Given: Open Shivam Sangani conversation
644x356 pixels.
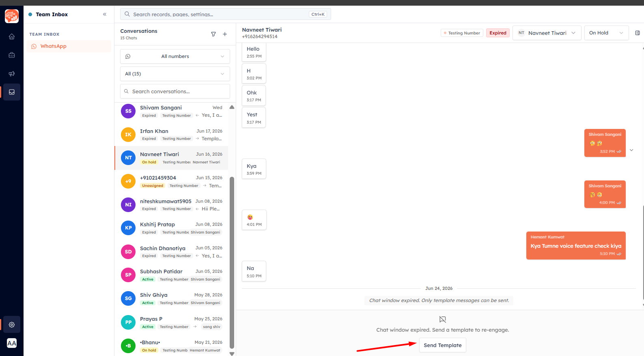Looking at the screenshot, I should tap(171, 111).
